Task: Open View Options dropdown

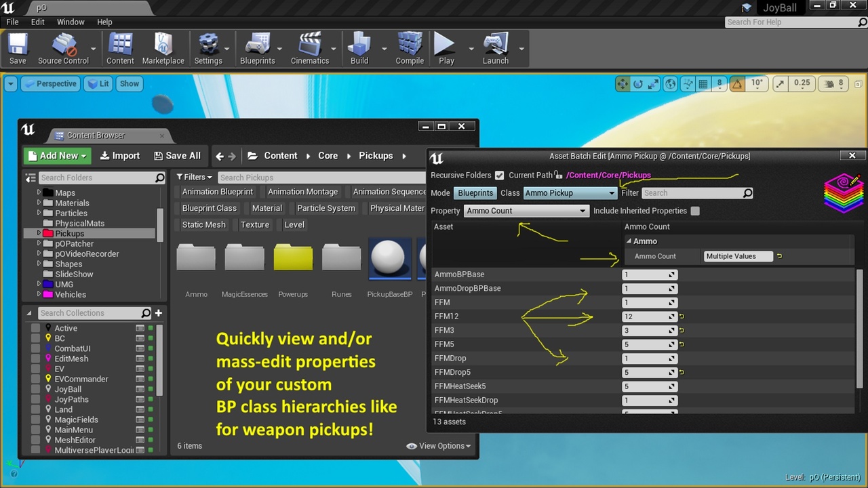Action: click(439, 446)
